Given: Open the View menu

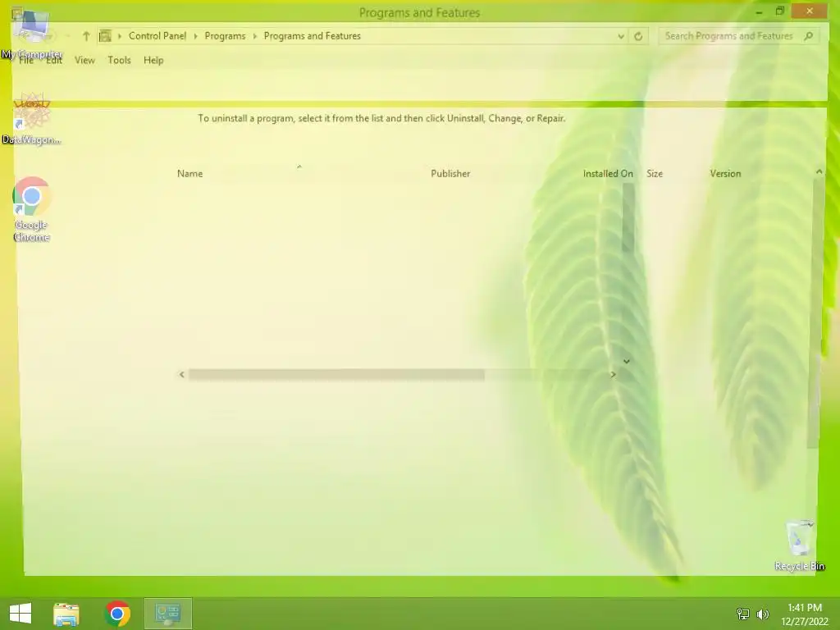Looking at the screenshot, I should pos(84,60).
